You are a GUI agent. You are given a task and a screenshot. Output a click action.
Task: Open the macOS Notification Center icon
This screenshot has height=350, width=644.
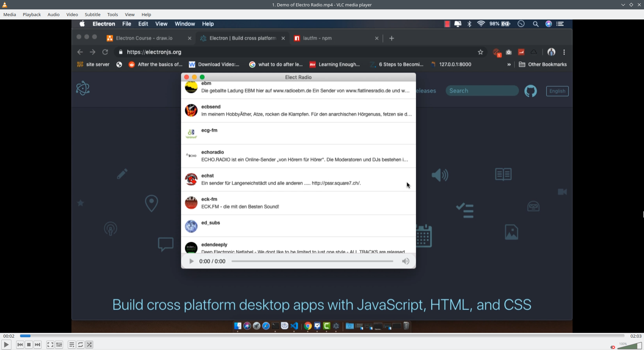[x=560, y=24]
